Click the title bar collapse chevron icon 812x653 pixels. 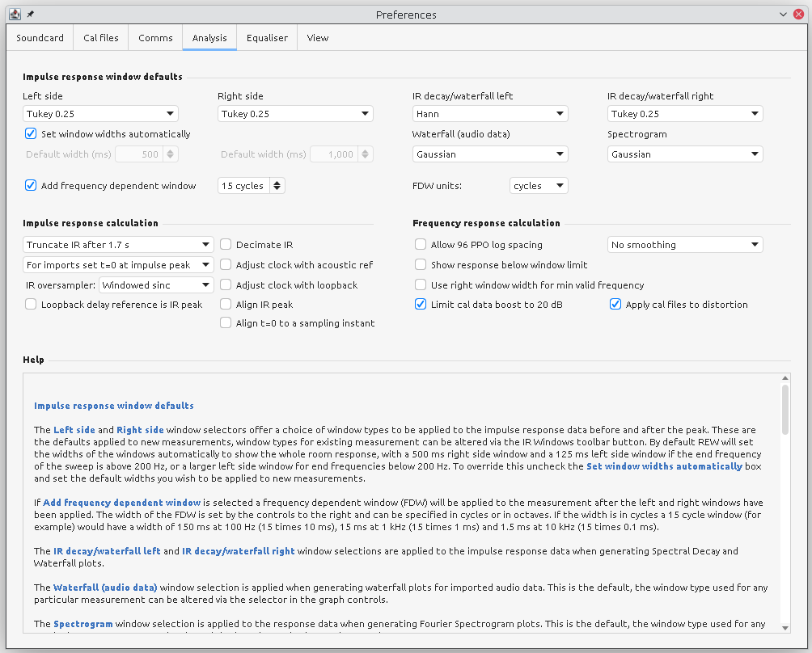click(782, 15)
